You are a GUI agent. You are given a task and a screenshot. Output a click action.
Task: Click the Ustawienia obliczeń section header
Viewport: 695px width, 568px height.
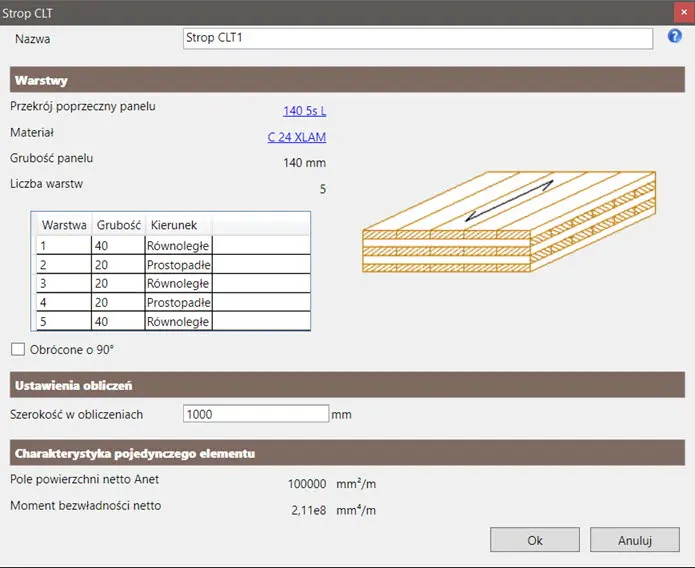(345, 385)
